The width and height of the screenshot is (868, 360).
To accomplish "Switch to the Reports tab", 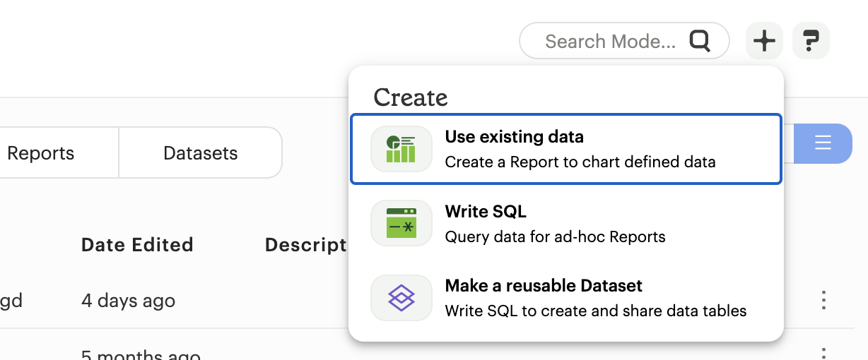I will pyautogui.click(x=41, y=153).
